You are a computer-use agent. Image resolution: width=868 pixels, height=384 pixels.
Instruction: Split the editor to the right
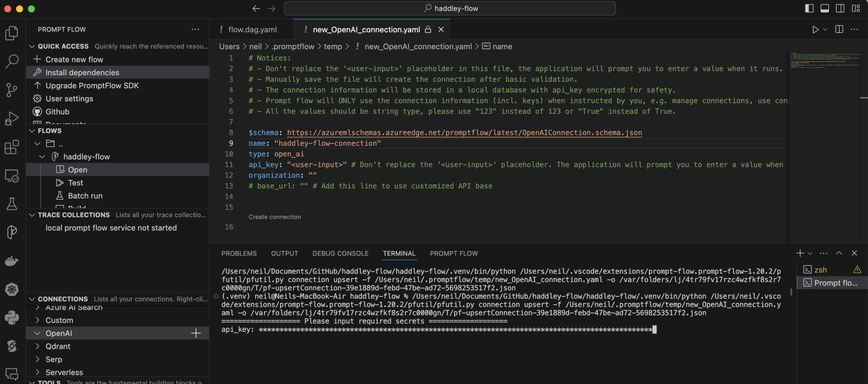[x=839, y=29]
